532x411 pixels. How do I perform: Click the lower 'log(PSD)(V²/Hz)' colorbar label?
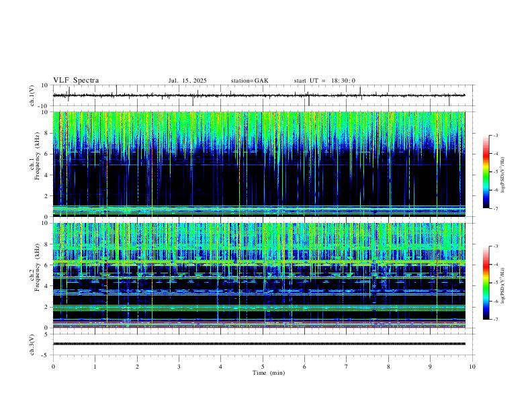click(x=502, y=285)
